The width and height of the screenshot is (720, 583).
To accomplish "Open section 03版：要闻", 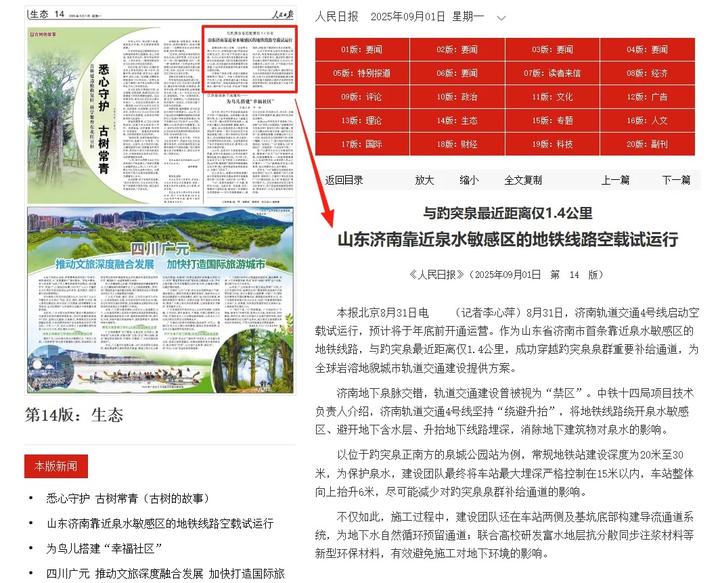I will [x=552, y=50].
